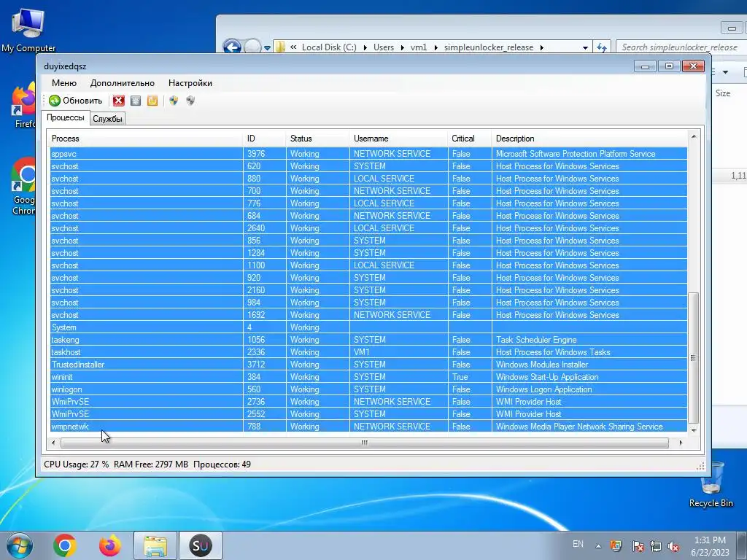Screen dimensions: 747x560
Task: Click the Search simpleunlocker_release field
Action: click(681, 47)
